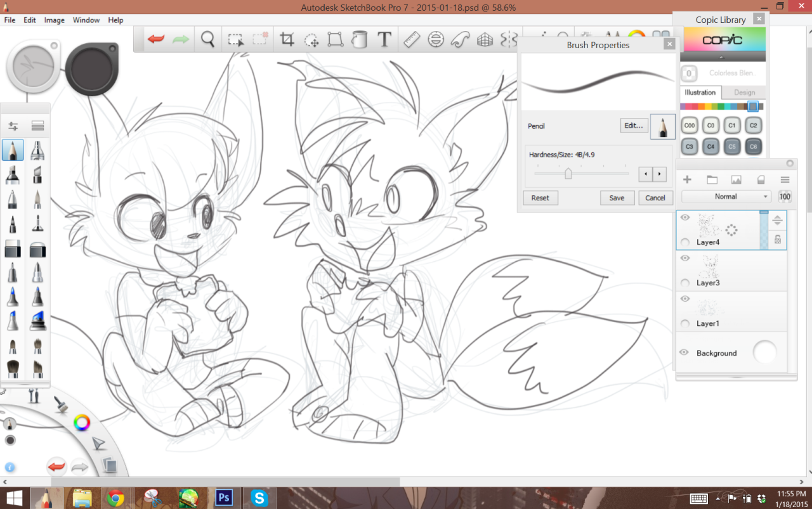
Task: Add a new layer group folder
Action: pos(712,180)
